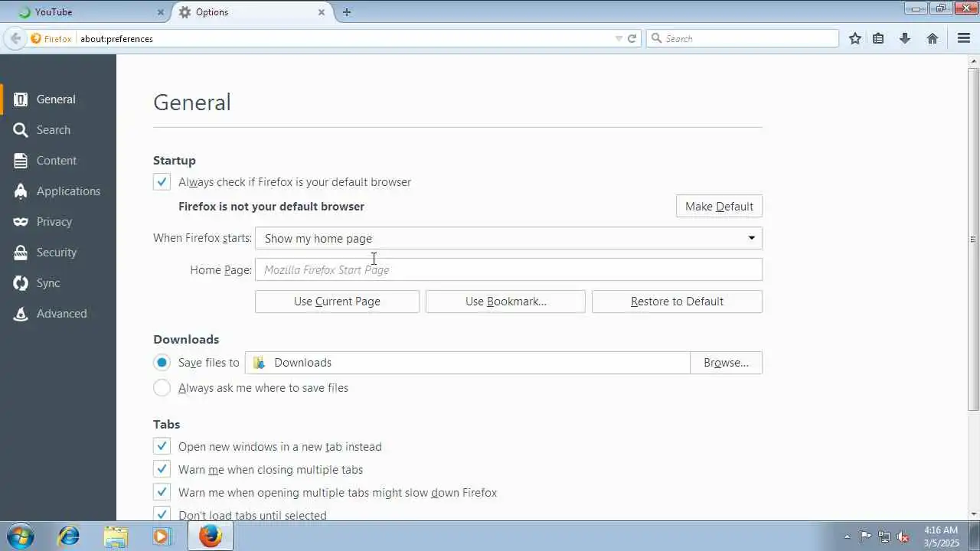Toggle Don't load tabs until selected
The height and width of the screenshot is (551, 980).
pyautogui.click(x=162, y=514)
